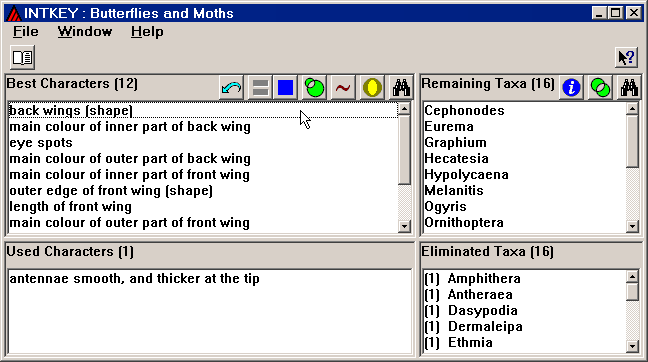Maximize the INTKEY window

point(615,13)
